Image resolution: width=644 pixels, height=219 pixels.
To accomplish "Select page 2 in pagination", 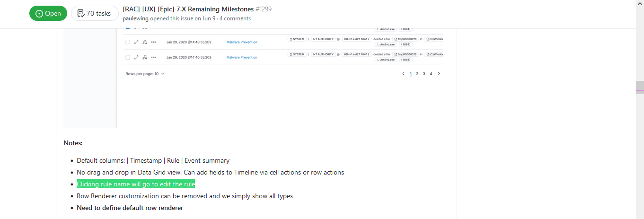I will [x=417, y=74].
